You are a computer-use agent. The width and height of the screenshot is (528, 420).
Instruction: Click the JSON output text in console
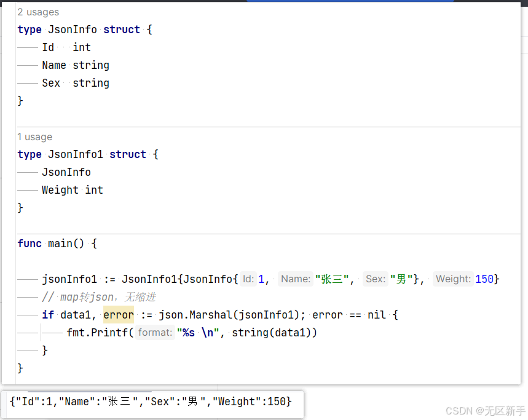151,402
